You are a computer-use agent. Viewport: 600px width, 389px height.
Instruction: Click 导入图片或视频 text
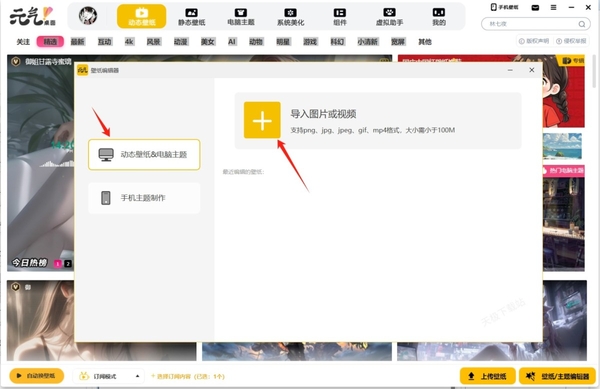[323, 114]
